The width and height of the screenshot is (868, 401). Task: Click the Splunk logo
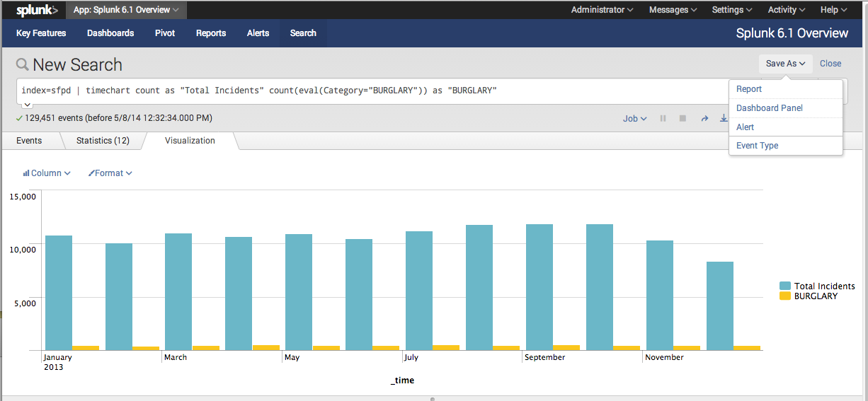(37, 10)
